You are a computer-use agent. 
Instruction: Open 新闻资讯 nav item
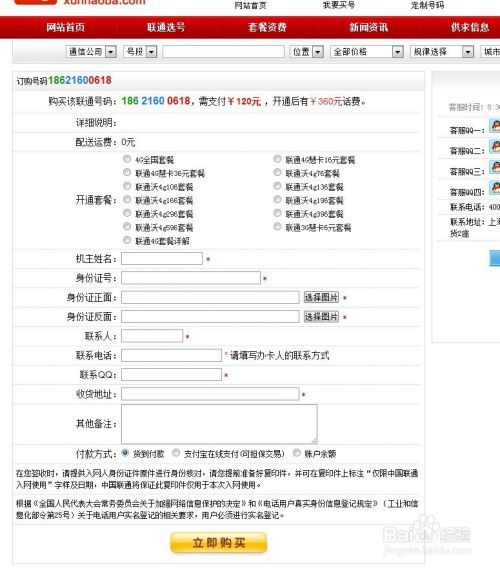[x=369, y=27]
